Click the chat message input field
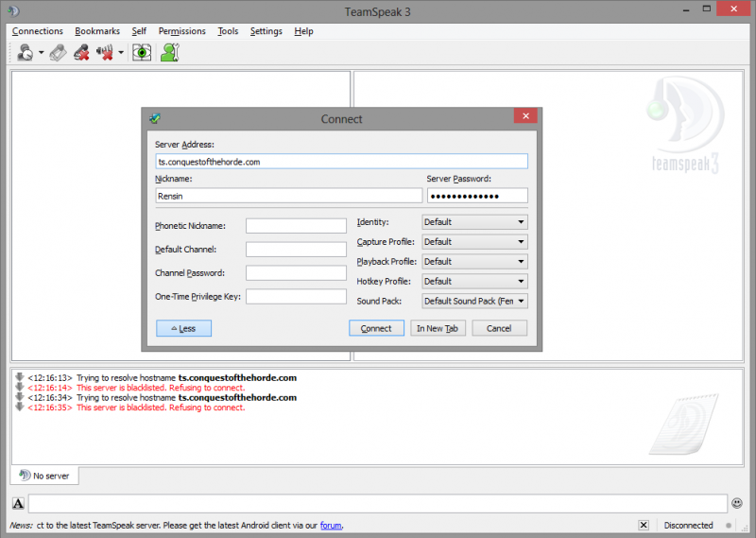The height and width of the screenshot is (538, 756). [x=377, y=503]
